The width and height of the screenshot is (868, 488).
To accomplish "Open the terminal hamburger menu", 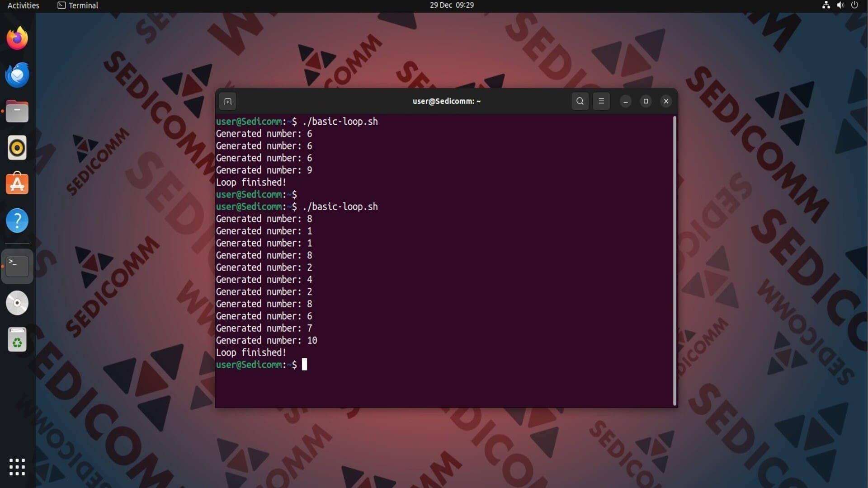I will 601,101.
